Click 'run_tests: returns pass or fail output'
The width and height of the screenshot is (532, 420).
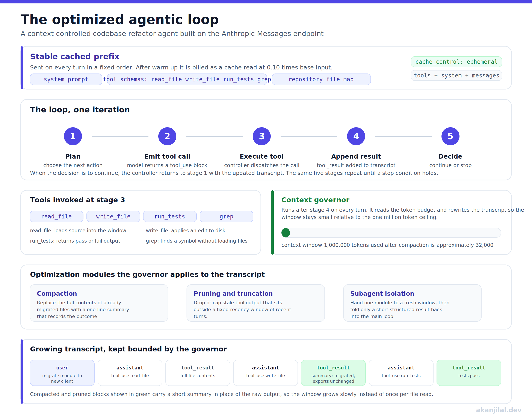coord(75,241)
